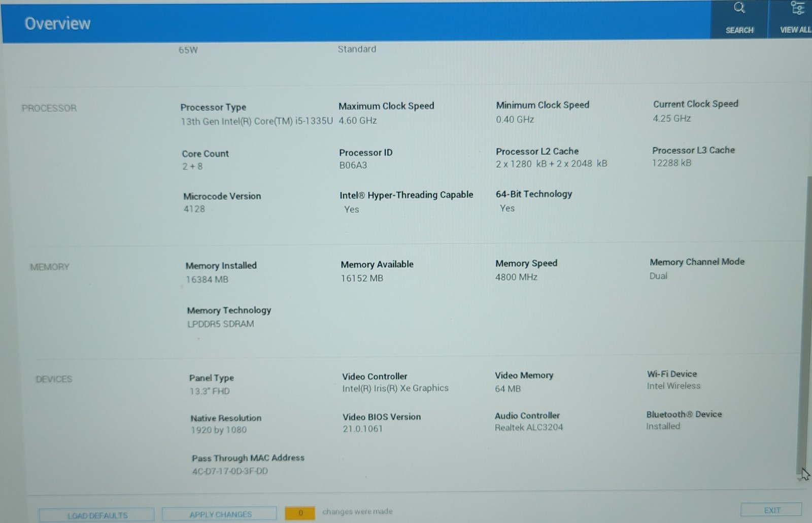Select the 'Processor Type' field label
This screenshot has width=812, height=523.
(x=213, y=108)
